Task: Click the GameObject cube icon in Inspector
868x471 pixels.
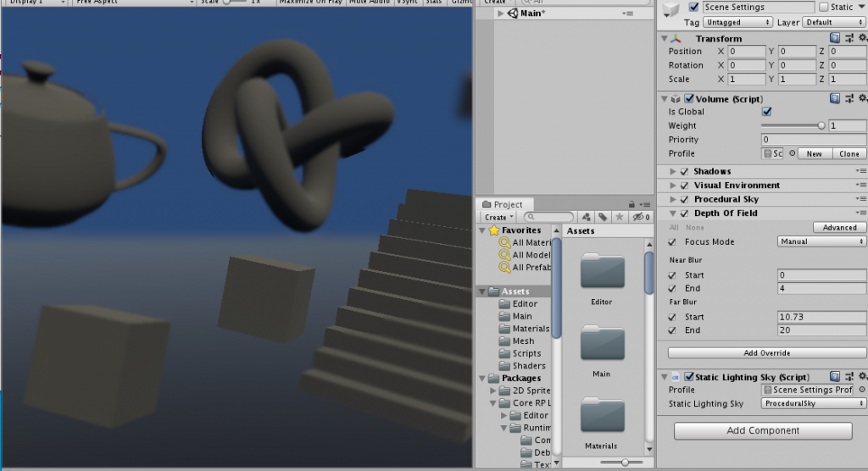Action: pos(671,8)
